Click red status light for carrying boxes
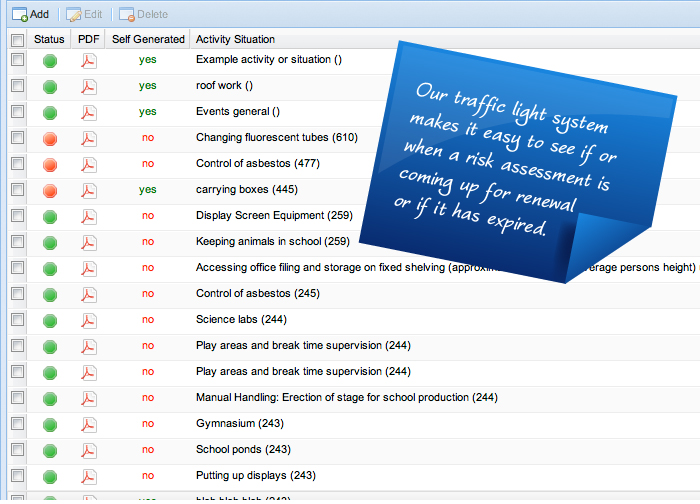The width and height of the screenshot is (700, 504). pyautogui.click(x=50, y=191)
